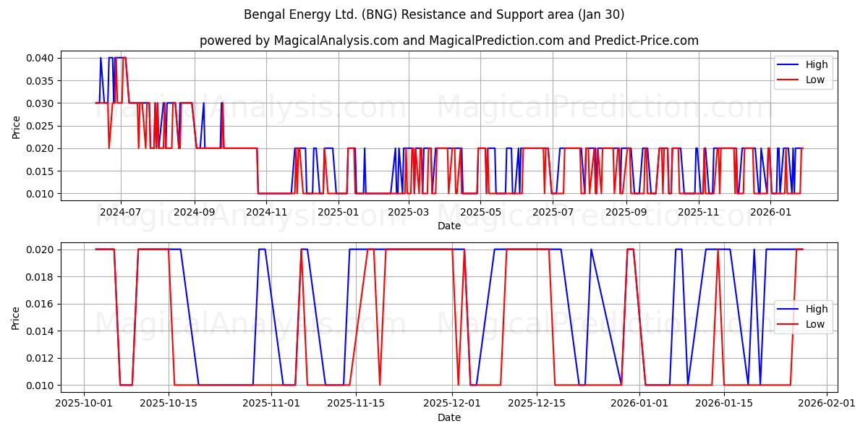Screen dimensions: 868x434
Task: Click the vertical 'Price' label of bottom chart
Action: (16, 318)
